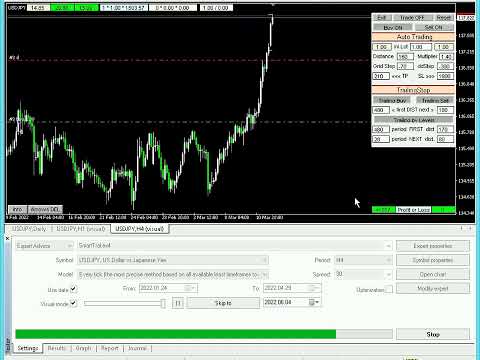Pause the visual backtest with the pause button
The height and width of the screenshot is (360, 480).
[178, 303]
